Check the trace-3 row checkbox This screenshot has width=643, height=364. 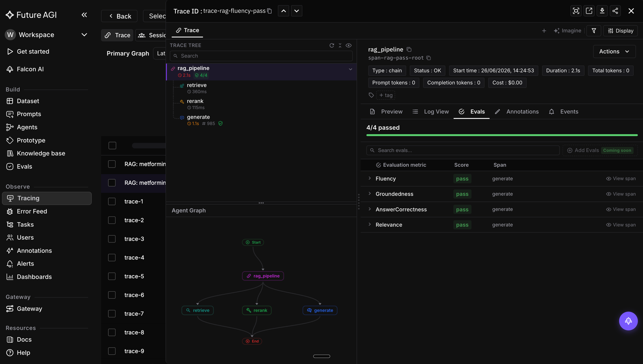112,239
